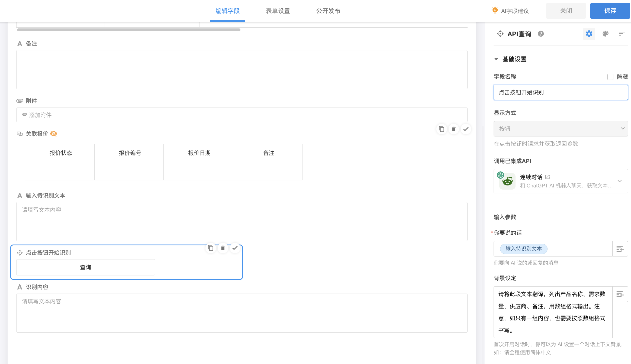The width and height of the screenshot is (631, 364).
Task: Collapse the 基础设置 section
Action: [496, 59]
